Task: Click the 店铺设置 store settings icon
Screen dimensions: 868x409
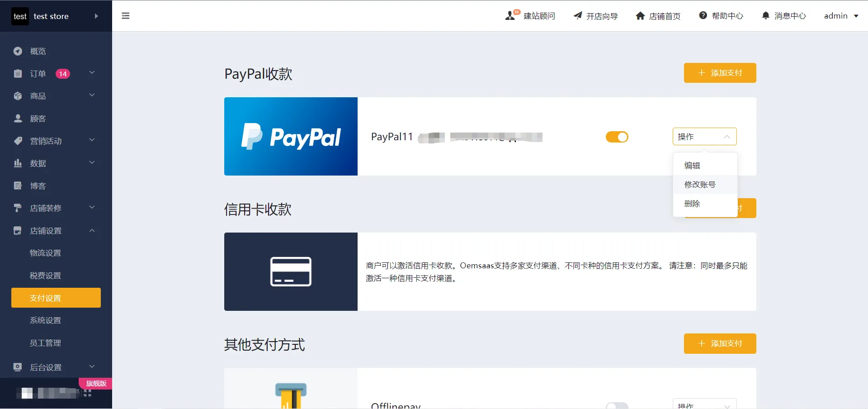Action: tap(18, 230)
